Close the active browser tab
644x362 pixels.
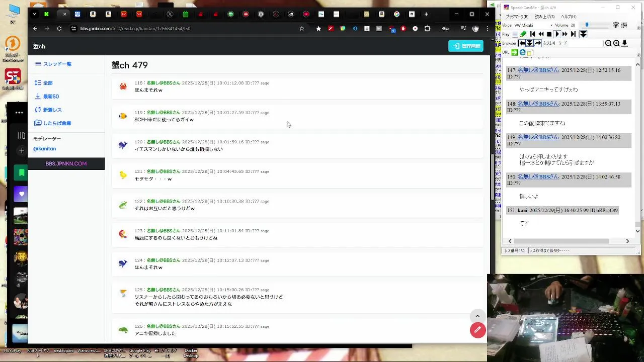64,14
